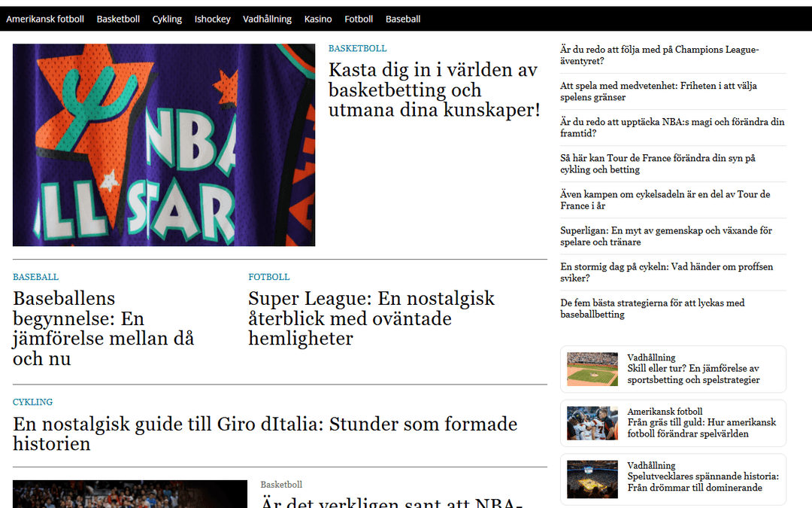
Task: Click the Basketboll label above NBA article
Action: point(281,485)
